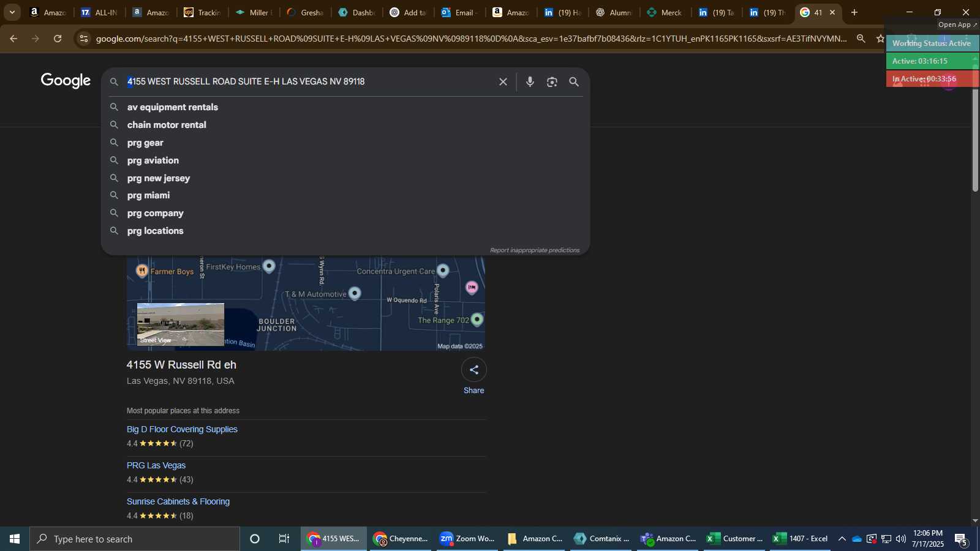980x551 pixels.
Task: Open Street View thumbnail
Action: pyautogui.click(x=181, y=324)
